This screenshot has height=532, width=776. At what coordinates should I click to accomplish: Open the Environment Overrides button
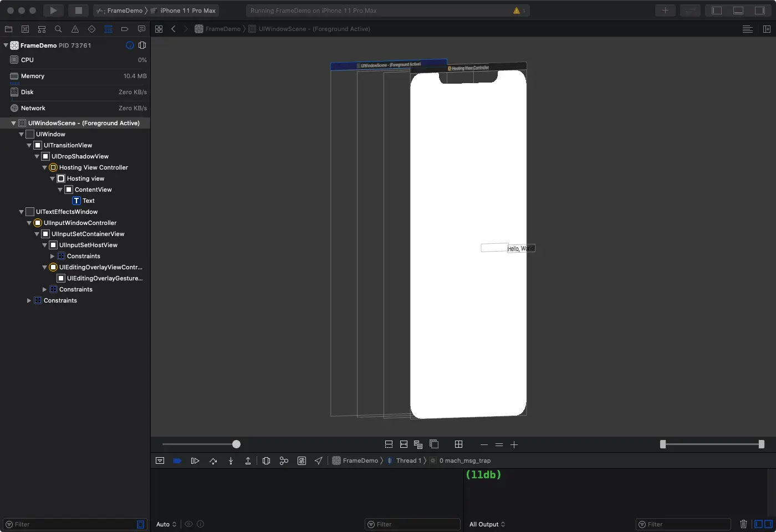pyautogui.click(x=302, y=461)
